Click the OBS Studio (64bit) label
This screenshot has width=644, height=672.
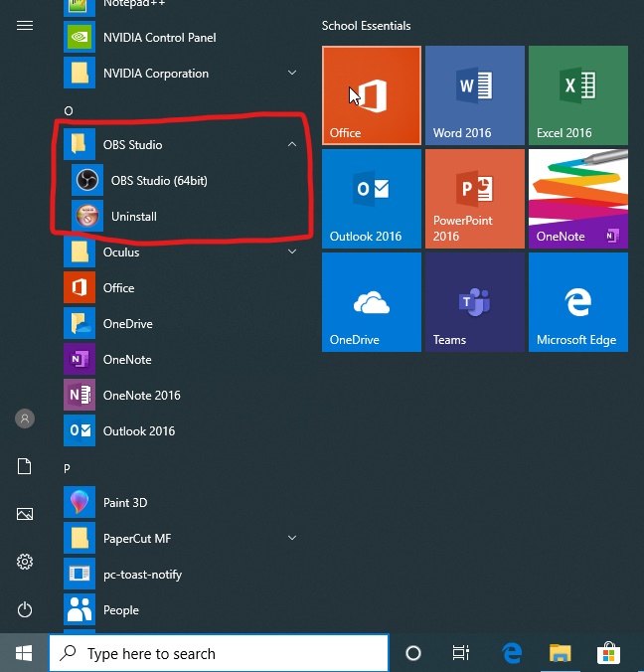[159, 181]
